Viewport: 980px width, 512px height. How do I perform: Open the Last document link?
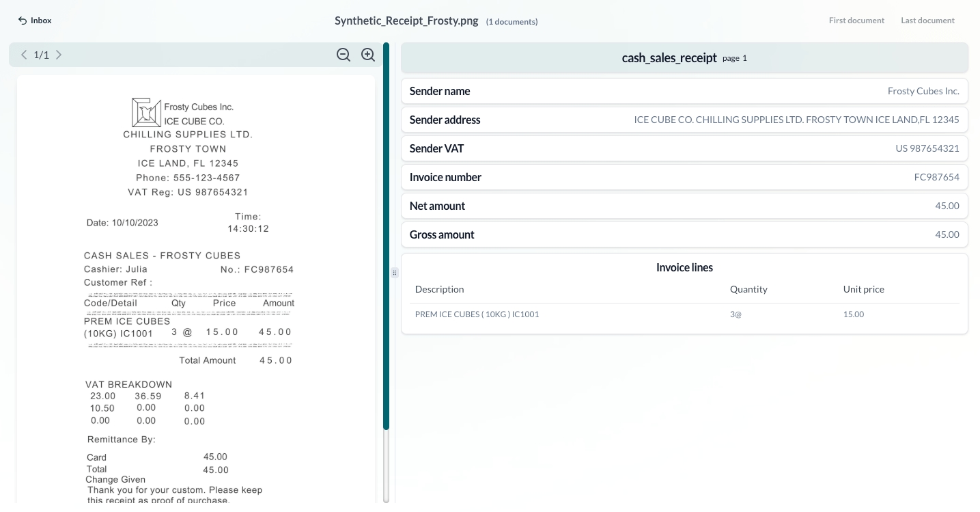pyautogui.click(x=927, y=21)
